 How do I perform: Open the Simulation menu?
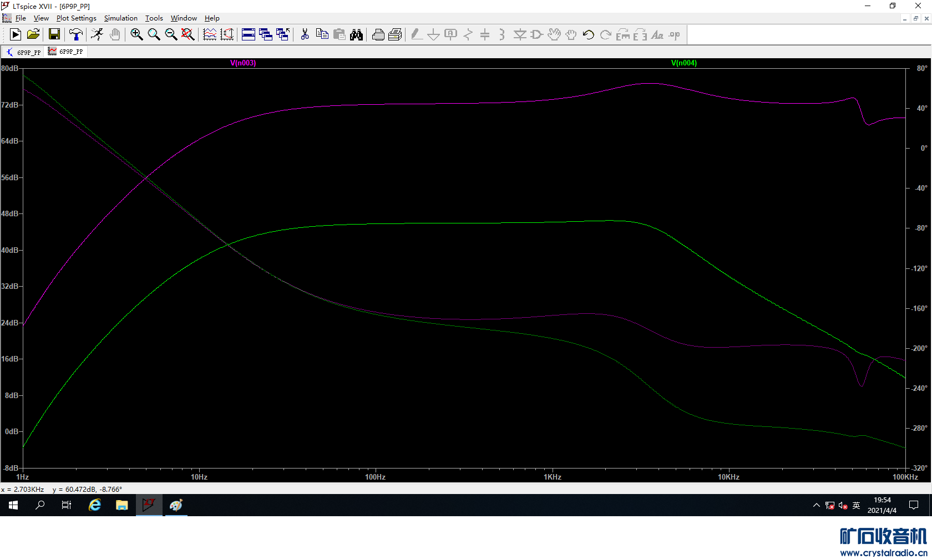click(x=121, y=18)
